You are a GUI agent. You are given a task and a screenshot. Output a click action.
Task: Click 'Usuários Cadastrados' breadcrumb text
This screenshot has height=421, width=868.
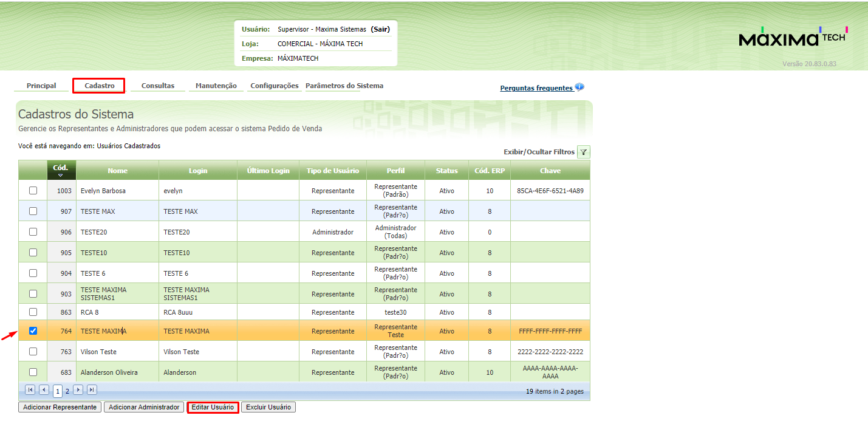click(x=129, y=146)
